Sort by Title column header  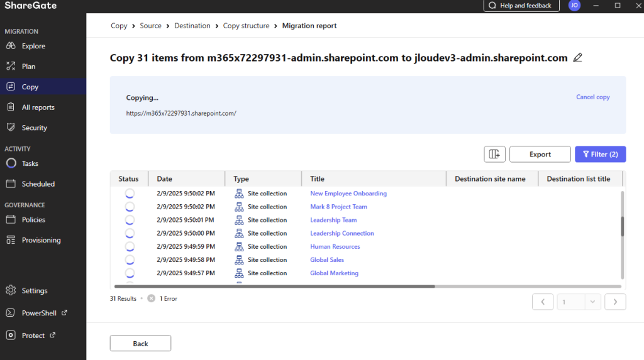pyautogui.click(x=374, y=179)
